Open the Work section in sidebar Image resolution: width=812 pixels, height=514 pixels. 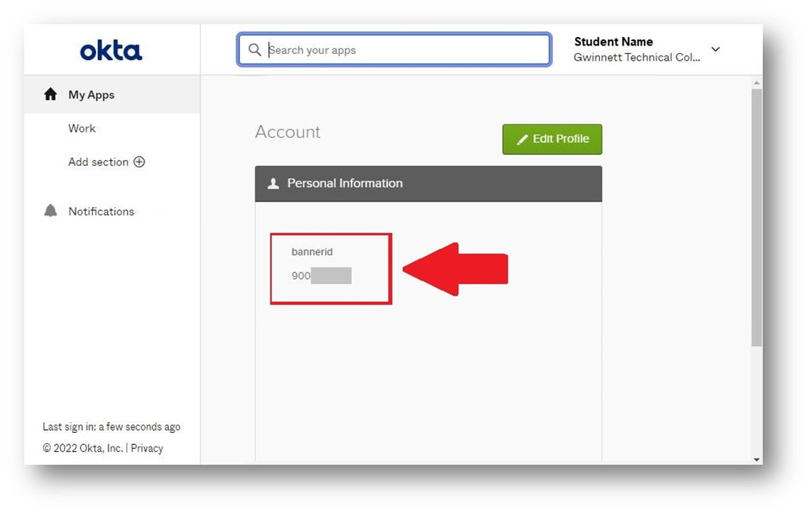82,129
